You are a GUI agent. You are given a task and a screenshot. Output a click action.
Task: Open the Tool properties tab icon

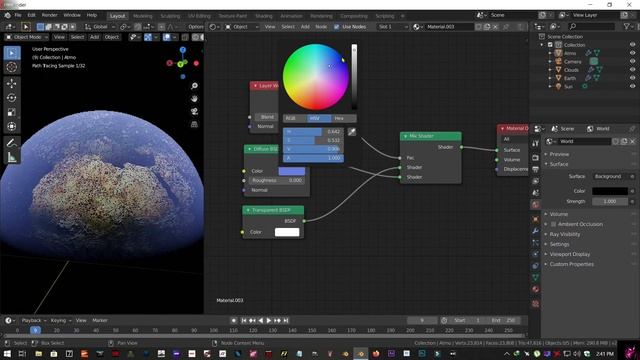536,143
